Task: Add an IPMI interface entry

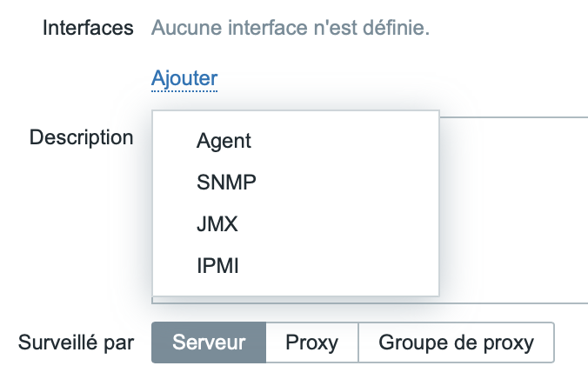Action: (218, 266)
